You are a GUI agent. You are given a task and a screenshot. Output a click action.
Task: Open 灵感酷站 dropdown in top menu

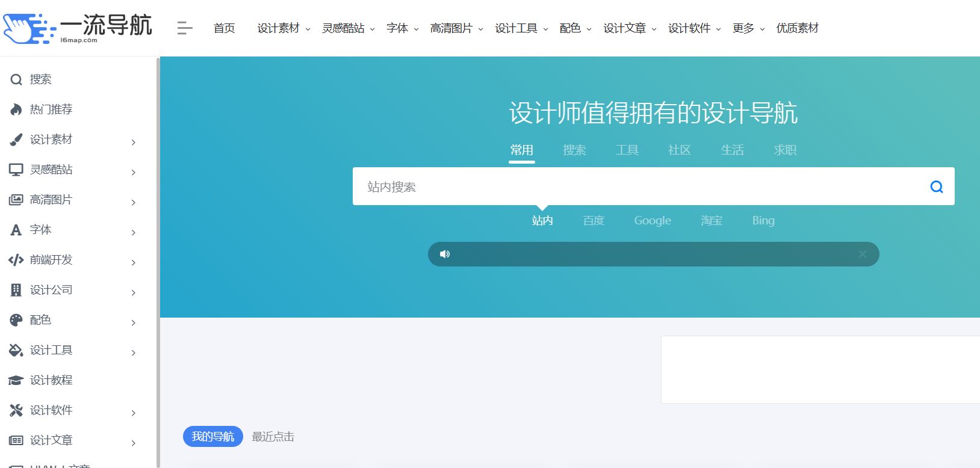coord(349,28)
